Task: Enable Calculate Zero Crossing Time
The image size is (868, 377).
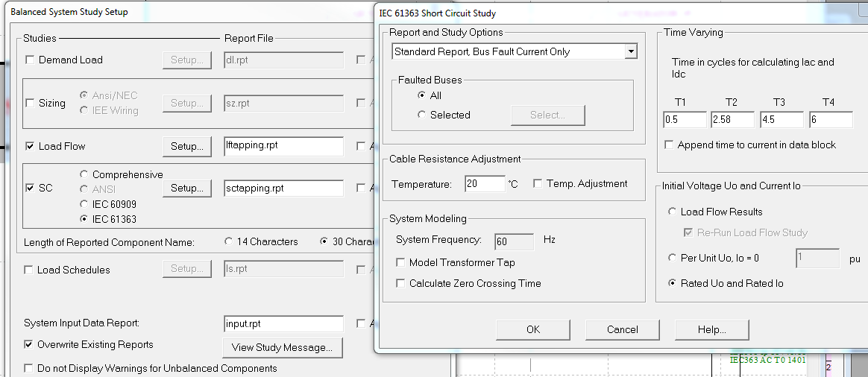Action: point(401,283)
